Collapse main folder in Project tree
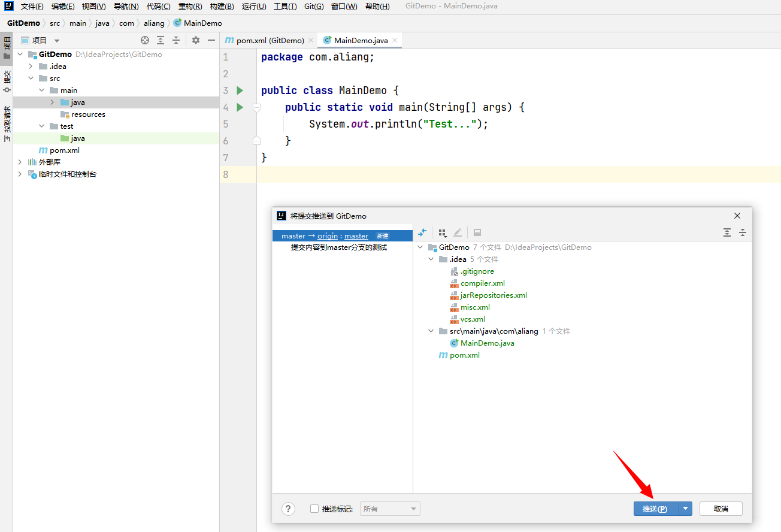Viewport: 781px width, 532px height. coord(41,90)
